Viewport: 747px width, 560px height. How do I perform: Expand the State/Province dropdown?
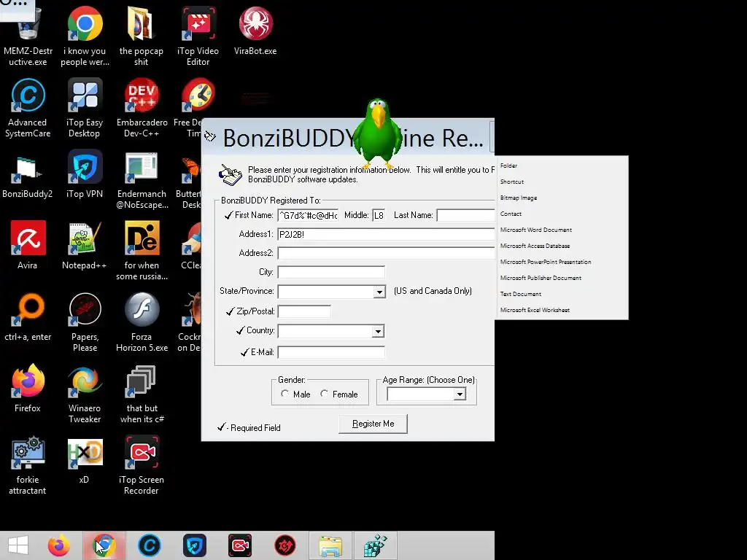click(x=379, y=292)
